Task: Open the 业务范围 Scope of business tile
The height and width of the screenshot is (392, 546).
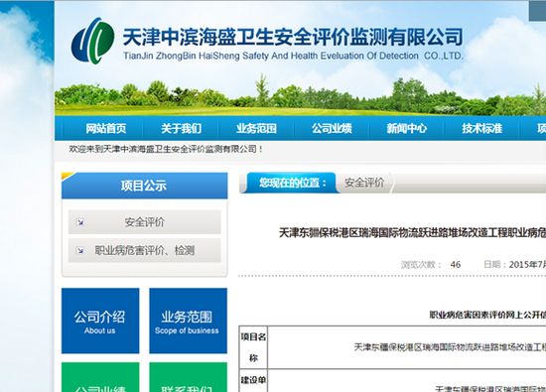Action: tap(188, 321)
